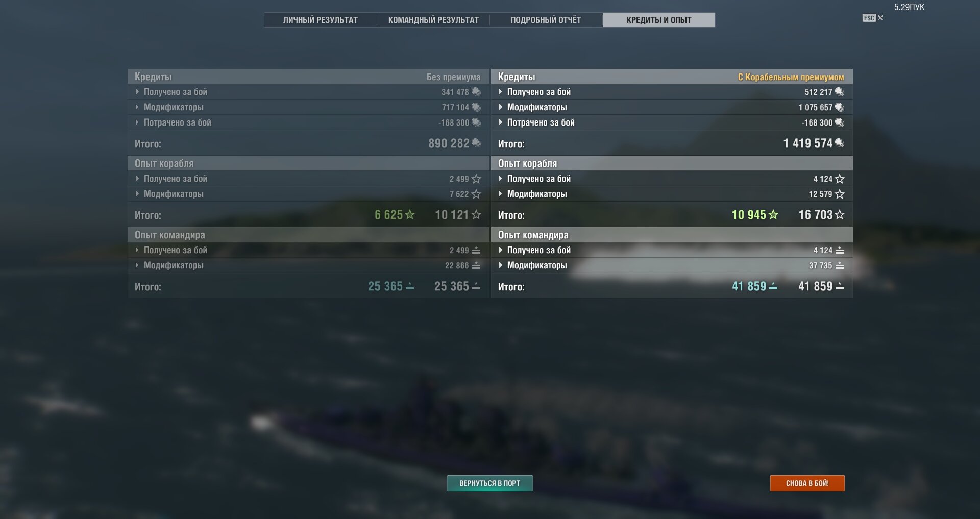Click the star icon beside 10 121 ship XP
980x519 pixels.
tap(476, 215)
